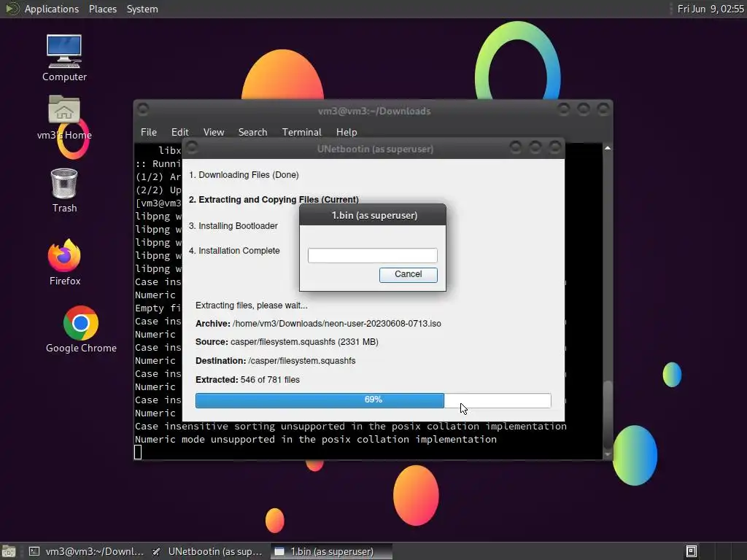Switch to vm3@vm3 terminal taskbar button
The height and width of the screenshot is (560, 747).
point(88,551)
